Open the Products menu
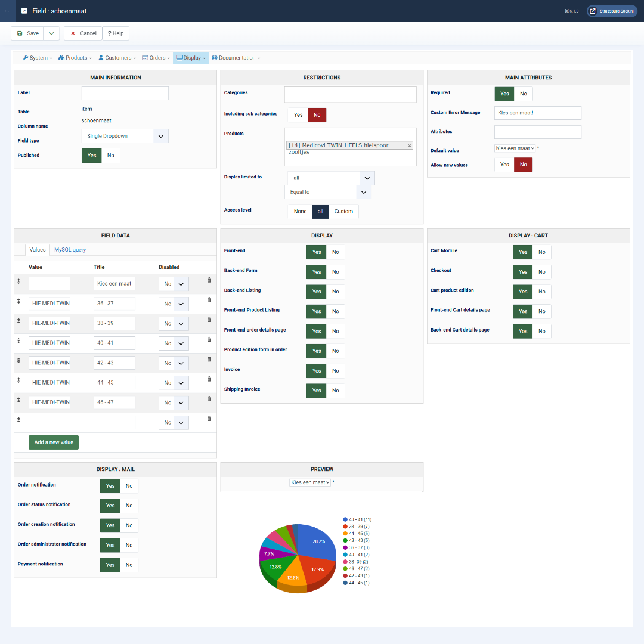Image resolution: width=644 pixels, height=644 pixels. [75, 58]
